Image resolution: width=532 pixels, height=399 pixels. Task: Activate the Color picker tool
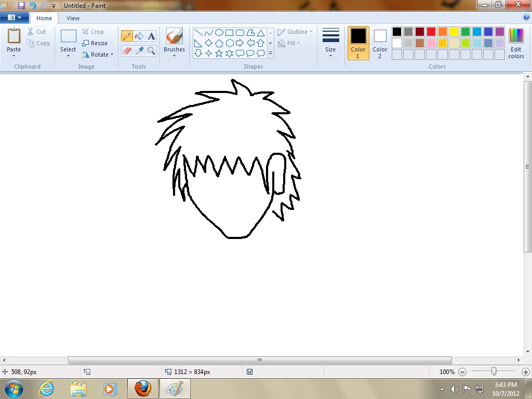click(x=139, y=51)
